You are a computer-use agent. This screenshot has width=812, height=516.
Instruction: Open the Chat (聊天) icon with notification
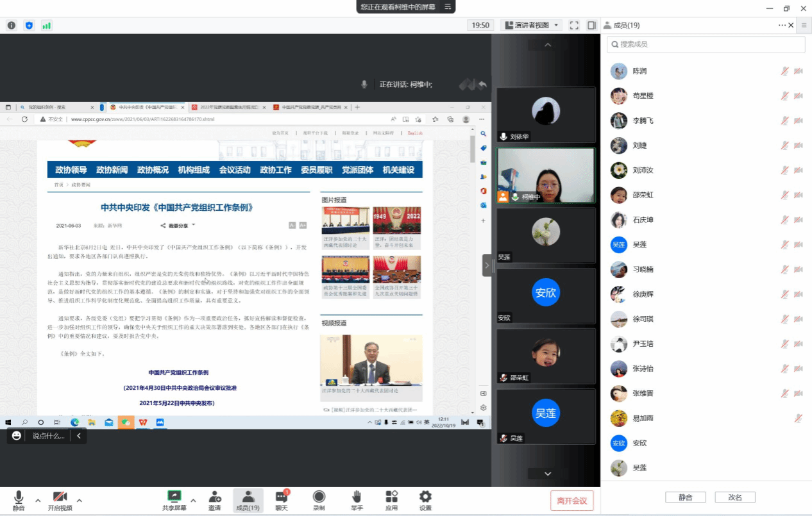coord(281,497)
